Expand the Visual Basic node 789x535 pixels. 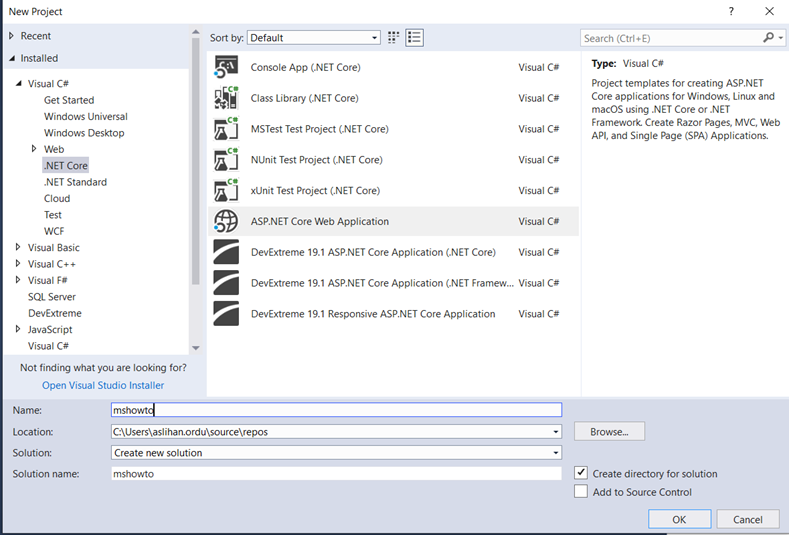pos(18,247)
